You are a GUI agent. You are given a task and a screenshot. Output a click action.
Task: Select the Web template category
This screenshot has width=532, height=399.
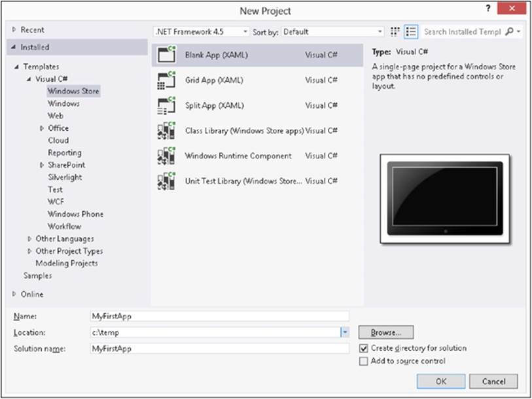[x=56, y=116]
